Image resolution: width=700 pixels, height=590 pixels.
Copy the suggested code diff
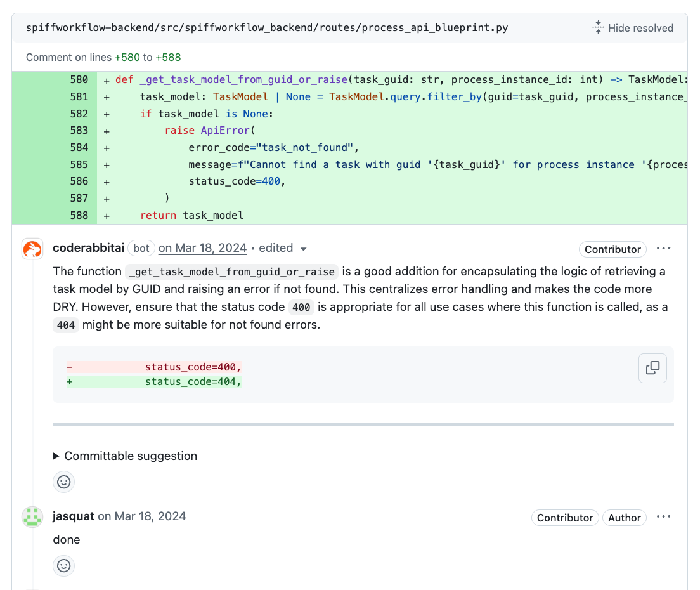click(652, 368)
